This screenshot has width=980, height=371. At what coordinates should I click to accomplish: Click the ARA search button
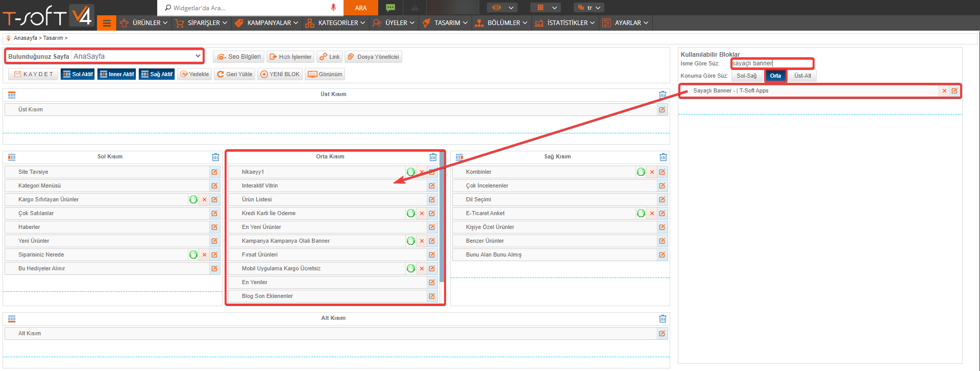(x=361, y=8)
